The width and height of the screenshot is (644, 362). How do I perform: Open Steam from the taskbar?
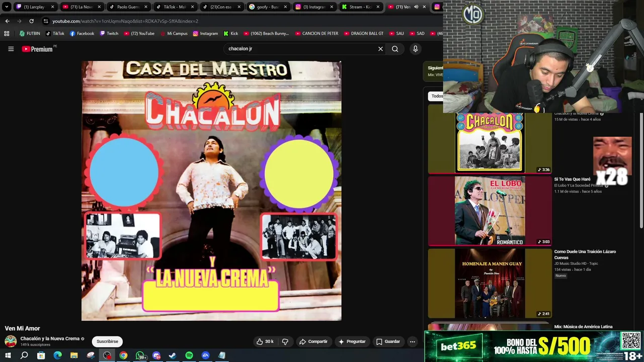click(x=173, y=355)
